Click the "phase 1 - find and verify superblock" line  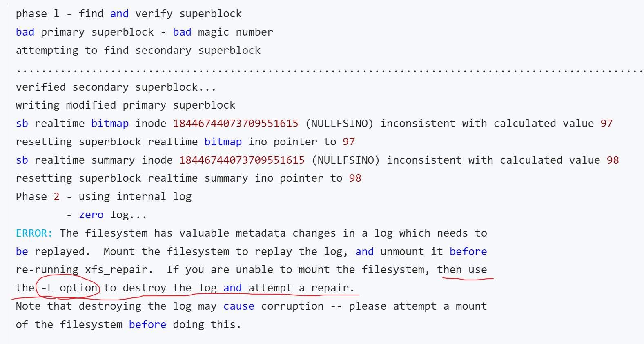point(129,14)
